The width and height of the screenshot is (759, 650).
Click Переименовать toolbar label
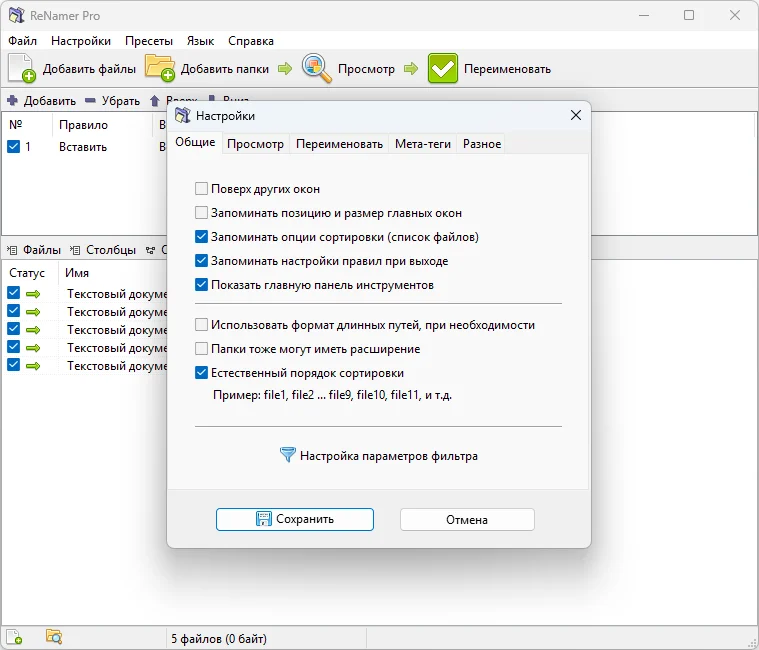tap(507, 69)
